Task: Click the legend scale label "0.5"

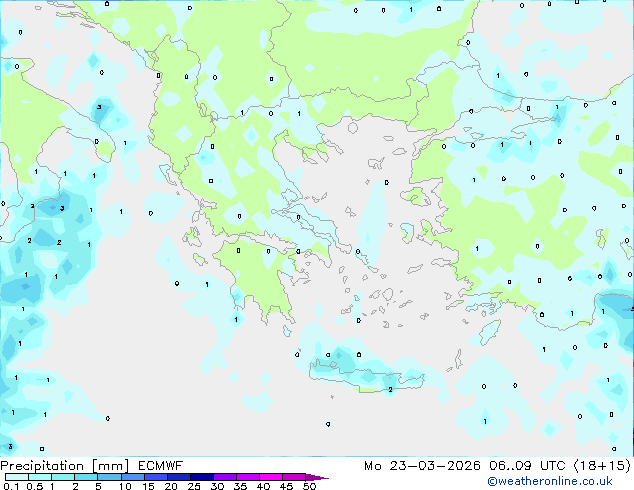Action: [35, 486]
